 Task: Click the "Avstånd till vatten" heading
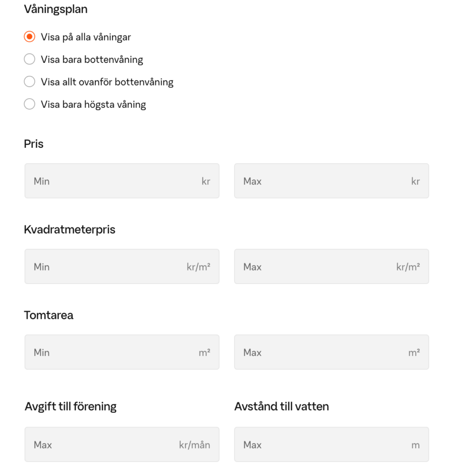click(x=281, y=407)
